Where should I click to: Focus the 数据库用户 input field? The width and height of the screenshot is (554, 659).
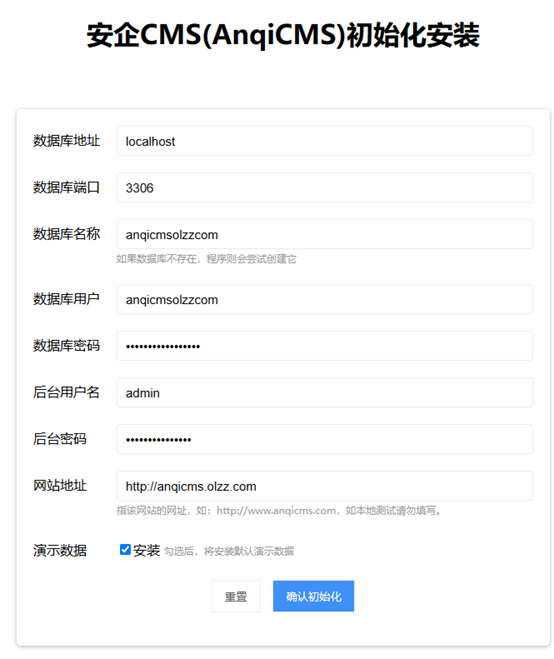point(324,299)
